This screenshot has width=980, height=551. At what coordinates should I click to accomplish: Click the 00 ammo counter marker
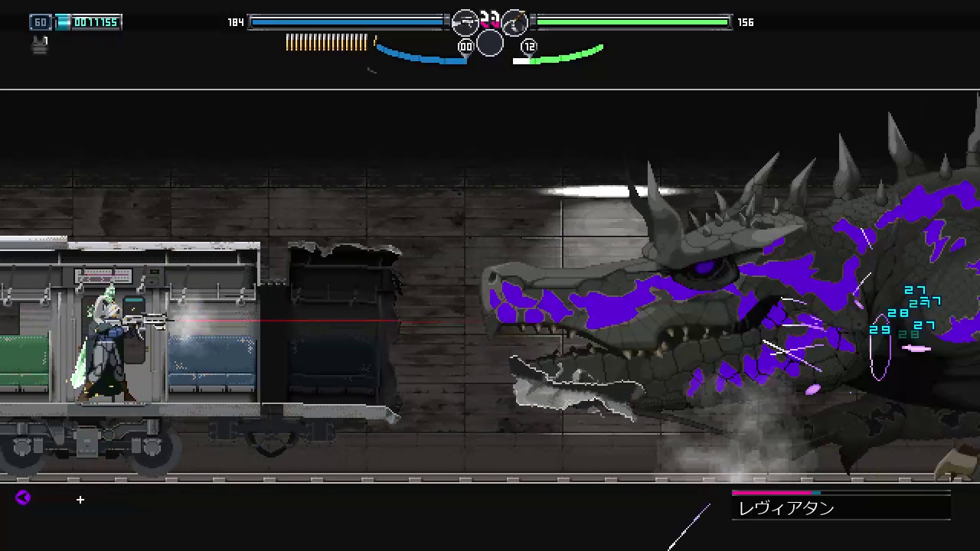[x=465, y=47]
